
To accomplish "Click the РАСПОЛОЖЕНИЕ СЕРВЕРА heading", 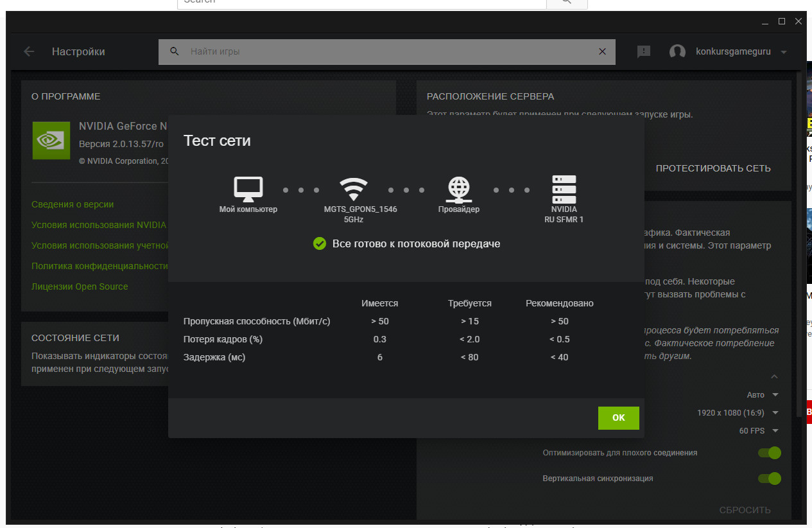I will pos(490,96).
